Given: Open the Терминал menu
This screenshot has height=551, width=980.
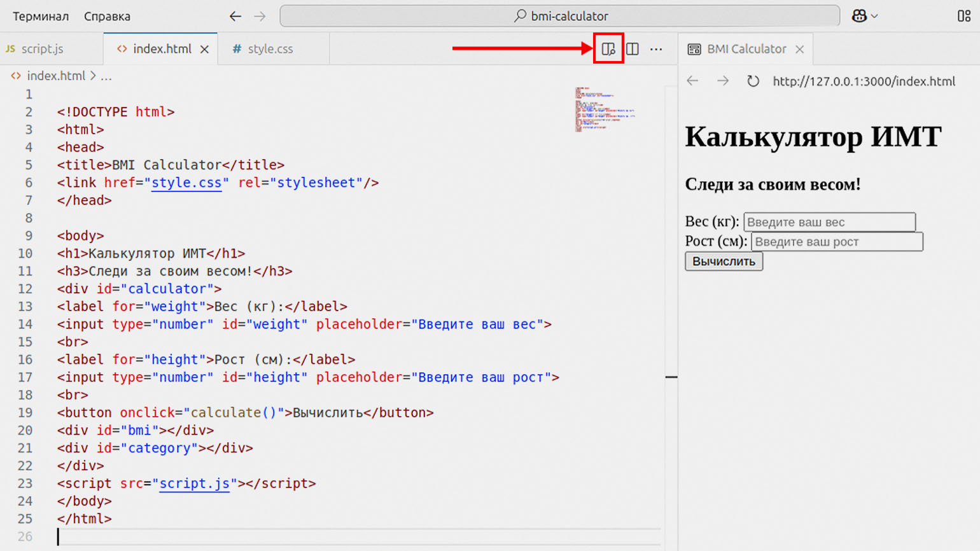Looking at the screenshot, I should 41,16.
